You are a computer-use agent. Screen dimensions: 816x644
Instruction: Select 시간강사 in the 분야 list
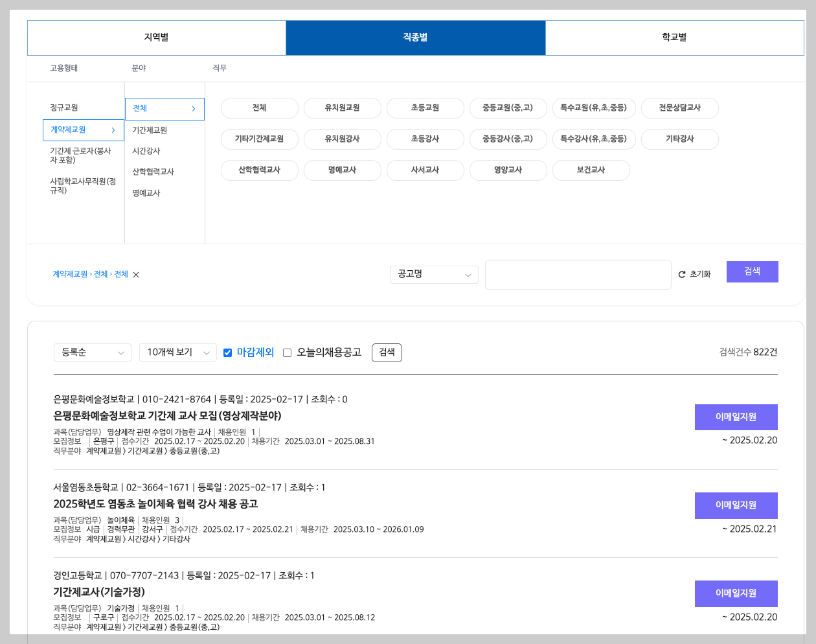click(x=146, y=150)
